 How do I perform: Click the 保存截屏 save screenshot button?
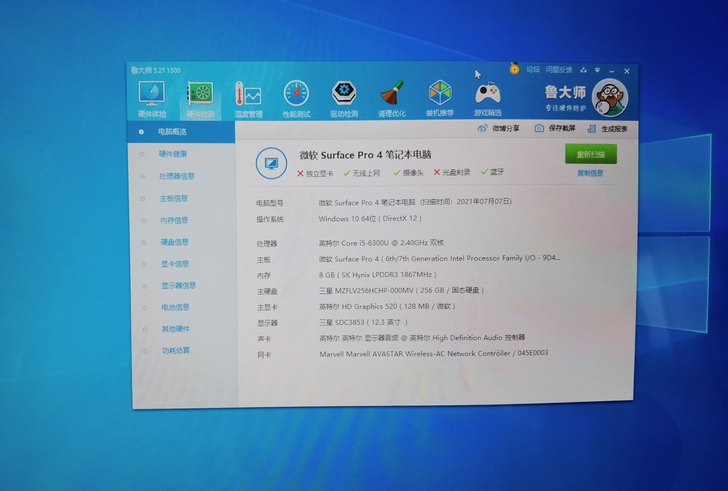[x=555, y=128]
